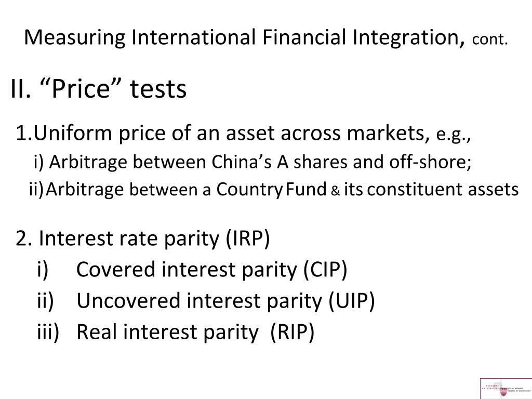
Task: Click the '(UIP)' abbreviation
Action: [352, 301]
